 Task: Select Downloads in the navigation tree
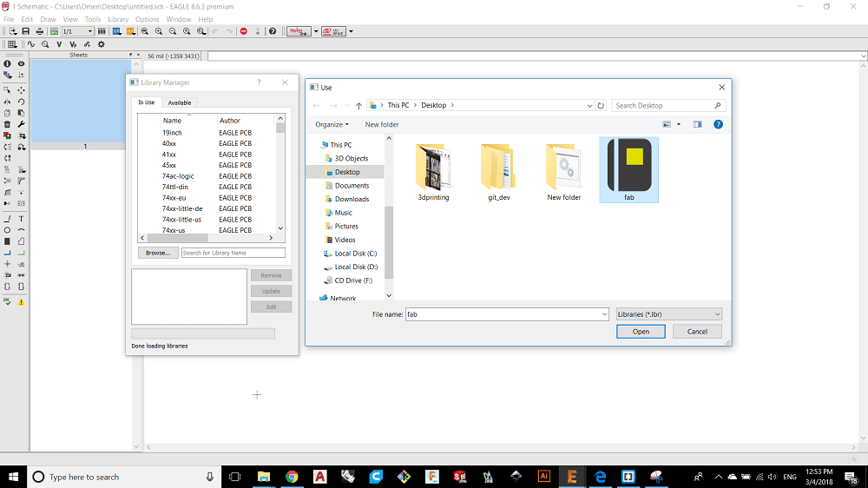(x=352, y=199)
